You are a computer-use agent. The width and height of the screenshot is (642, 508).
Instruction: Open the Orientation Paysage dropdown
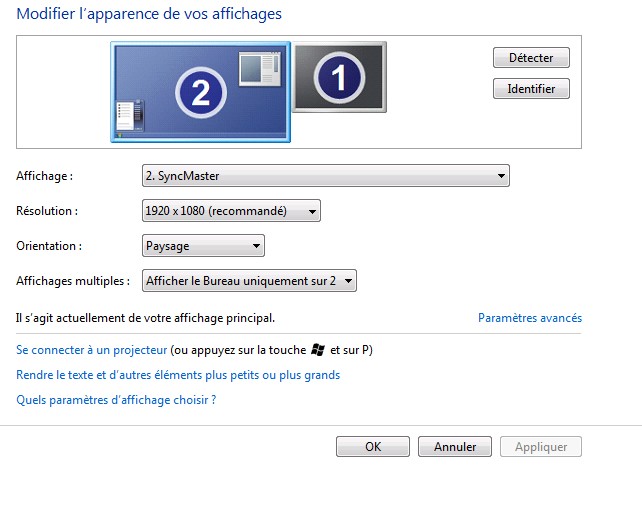tap(203, 246)
